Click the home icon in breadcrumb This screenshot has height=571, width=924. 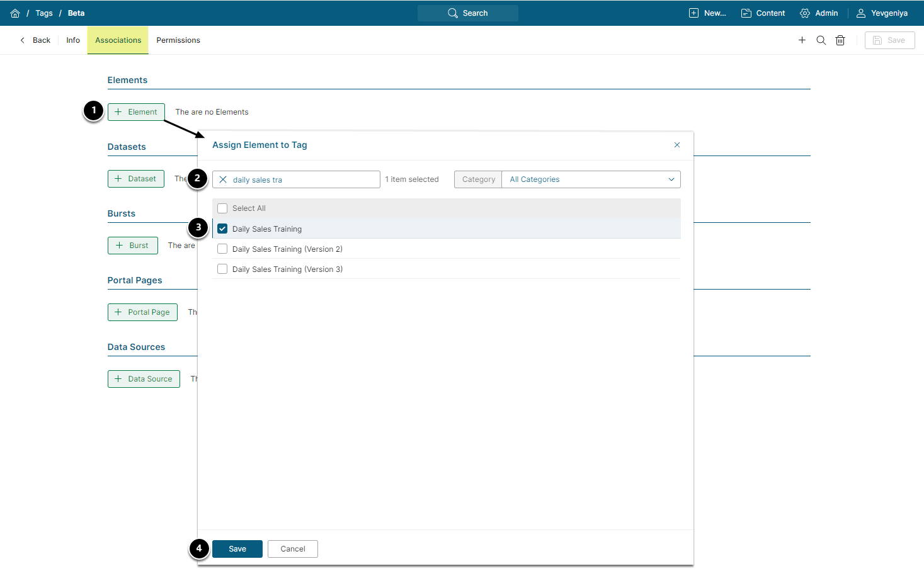(15, 13)
